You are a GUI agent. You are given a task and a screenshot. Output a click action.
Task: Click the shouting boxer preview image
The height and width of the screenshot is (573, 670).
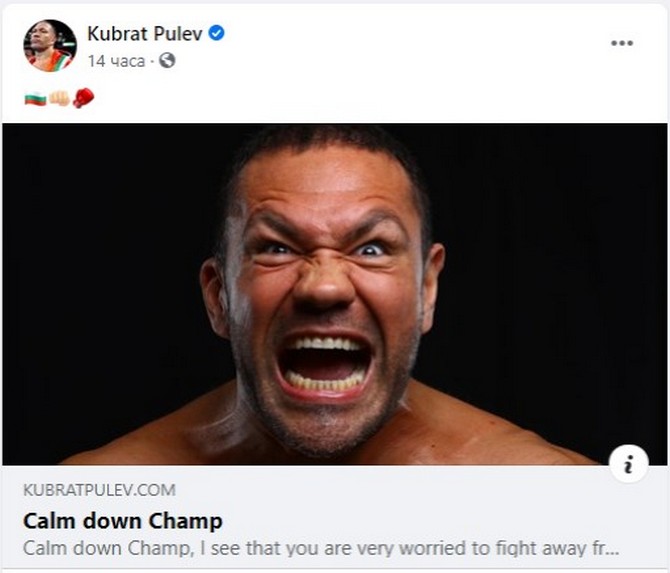click(335, 294)
